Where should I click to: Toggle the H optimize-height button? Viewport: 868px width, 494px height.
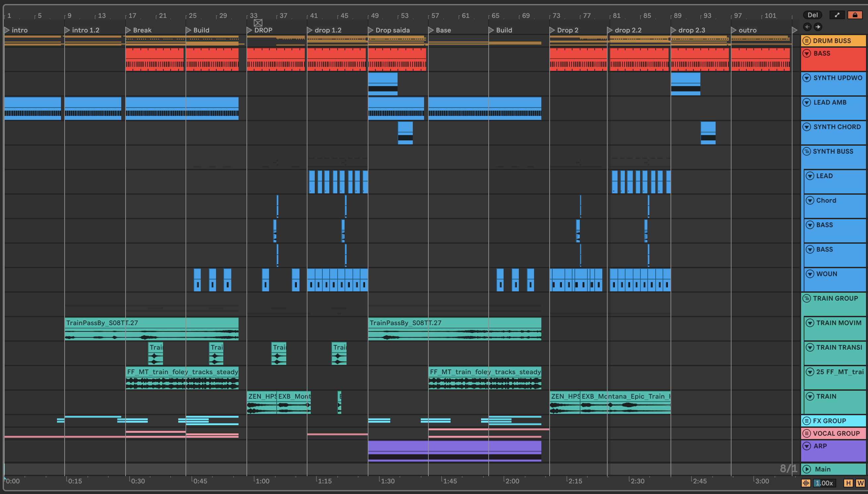click(x=848, y=483)
